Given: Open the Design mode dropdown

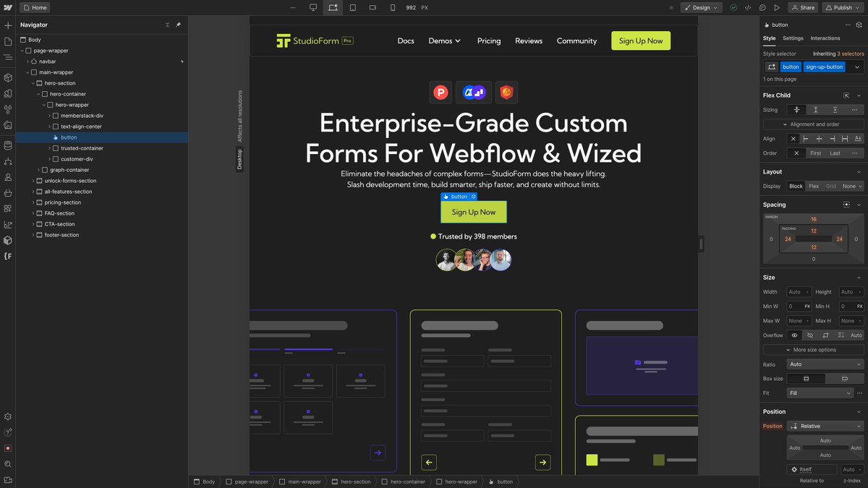Looking at the screenshot, I should pyautogui.click(x=701, y=7).
